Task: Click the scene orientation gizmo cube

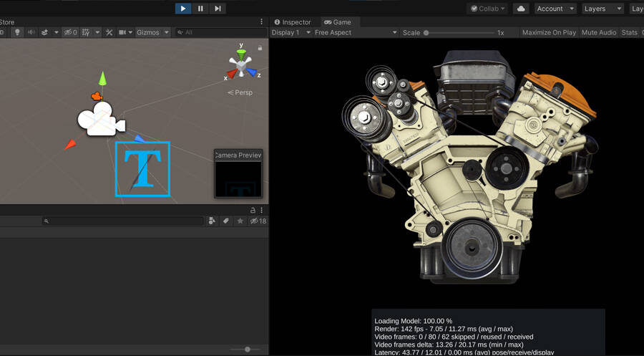Action: 242,64
